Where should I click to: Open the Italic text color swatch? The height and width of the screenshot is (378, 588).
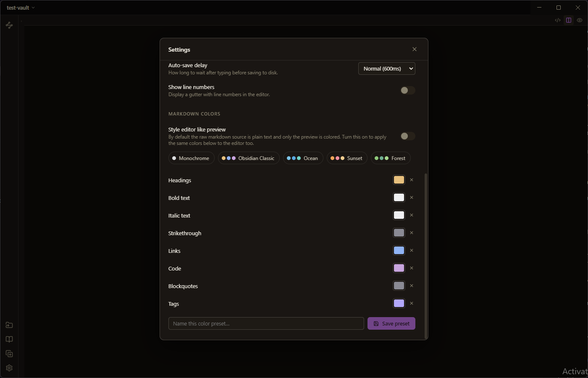coord(399,215)
